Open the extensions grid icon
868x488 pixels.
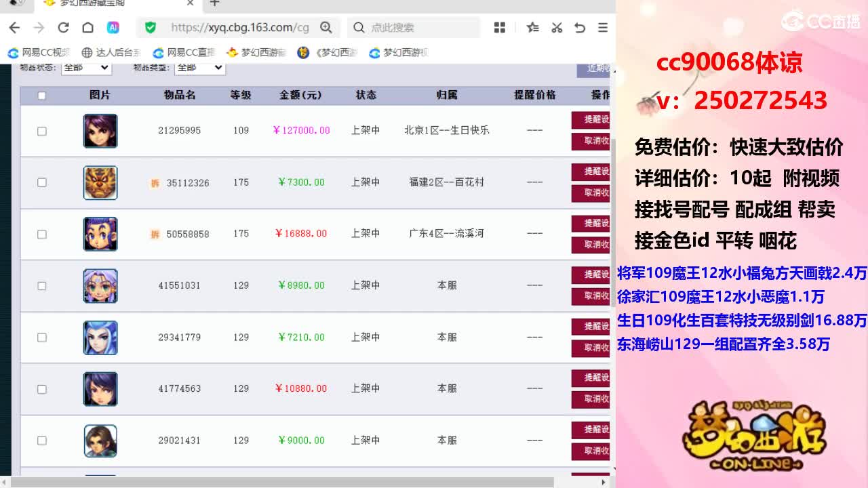500,28
